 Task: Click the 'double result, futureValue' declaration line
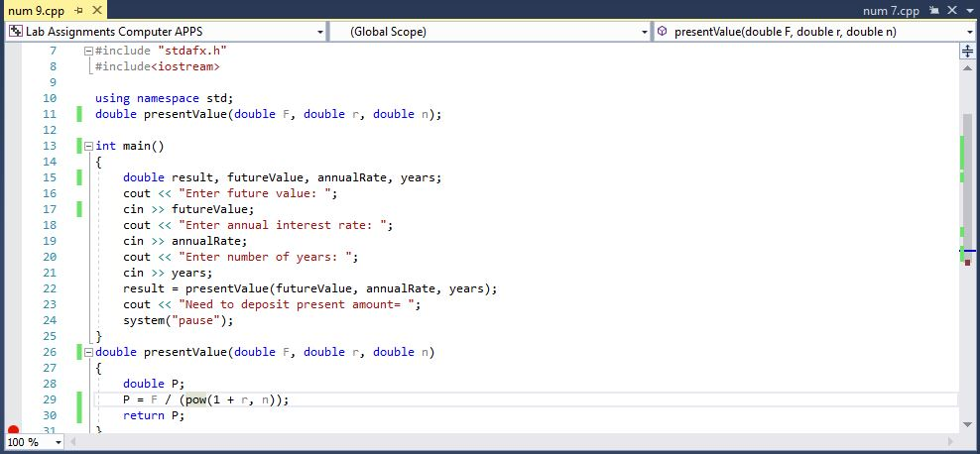pos(283,177)
